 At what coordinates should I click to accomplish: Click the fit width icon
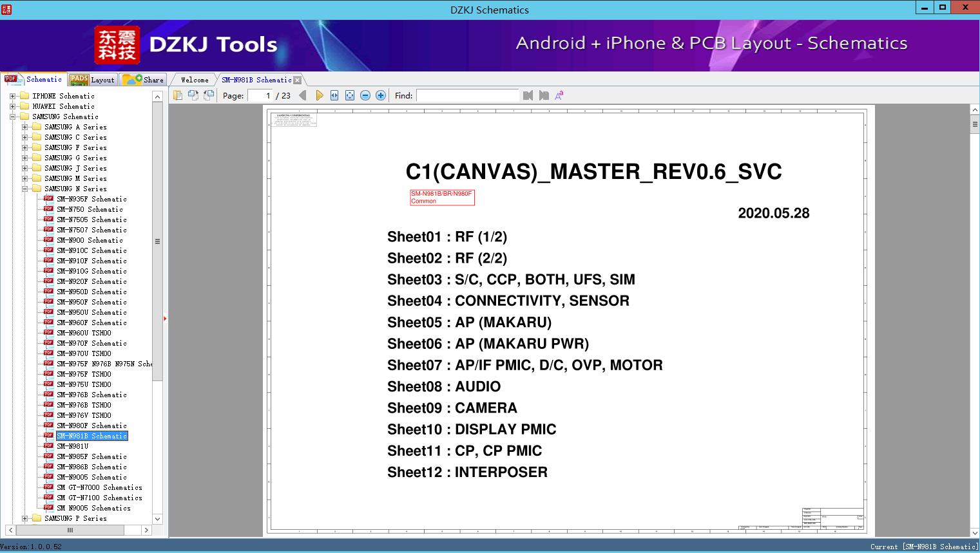[334, 95]
